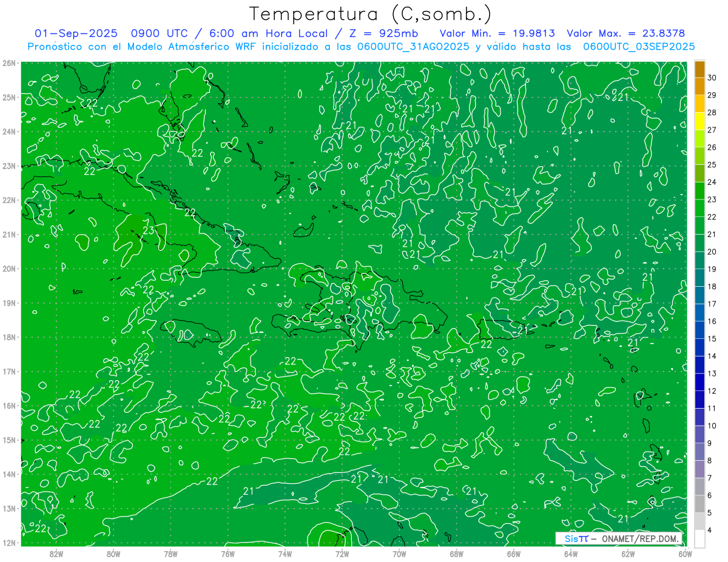Click the "0600UTC_03SEP2025" valid-until time
Viewport: 728px width, 562px height.
tap(639, 47)
